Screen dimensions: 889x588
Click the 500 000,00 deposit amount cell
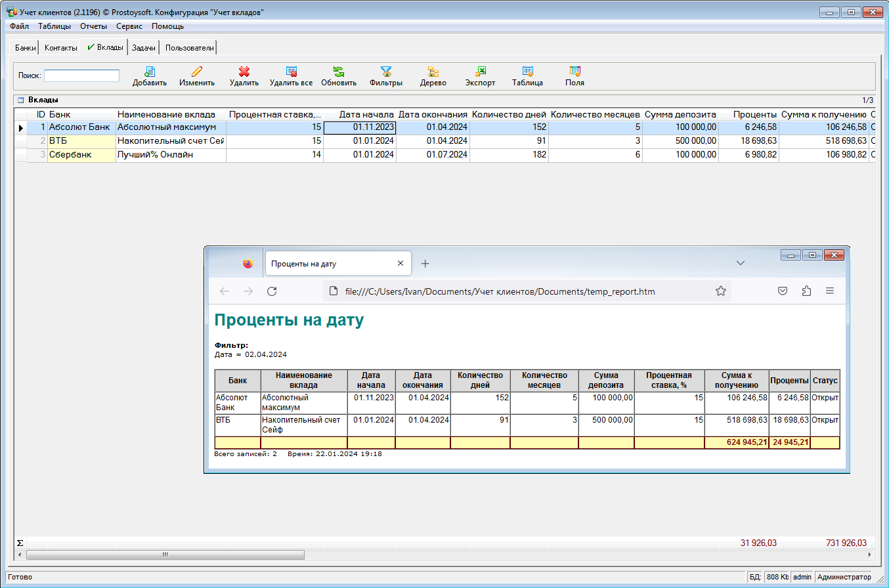coord(680,140)
